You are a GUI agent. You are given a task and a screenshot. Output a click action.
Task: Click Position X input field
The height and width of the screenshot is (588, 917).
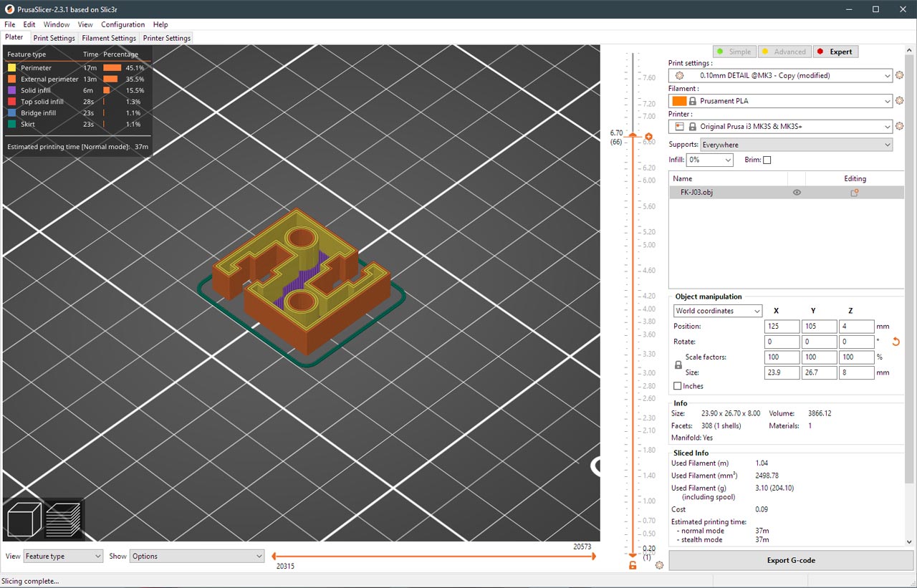click(782, 327)
